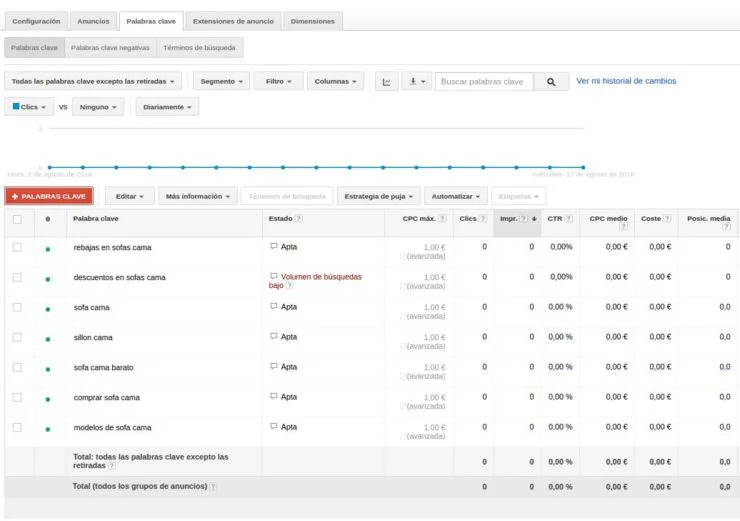Click the green status dot in sillon cama row
Viewport: 740px width, 521px height.
[x=48, y=339]
